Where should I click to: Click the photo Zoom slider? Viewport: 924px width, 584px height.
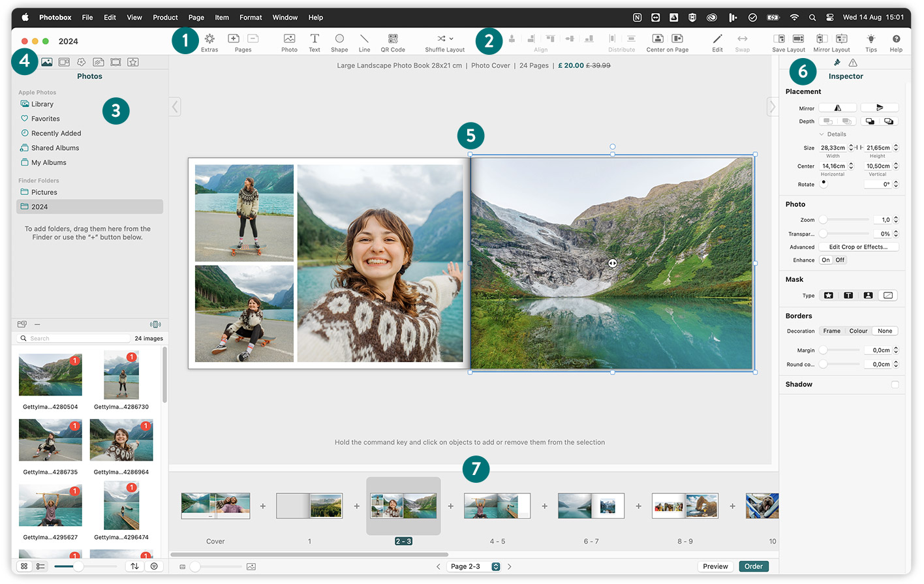[x=845, y=220]
